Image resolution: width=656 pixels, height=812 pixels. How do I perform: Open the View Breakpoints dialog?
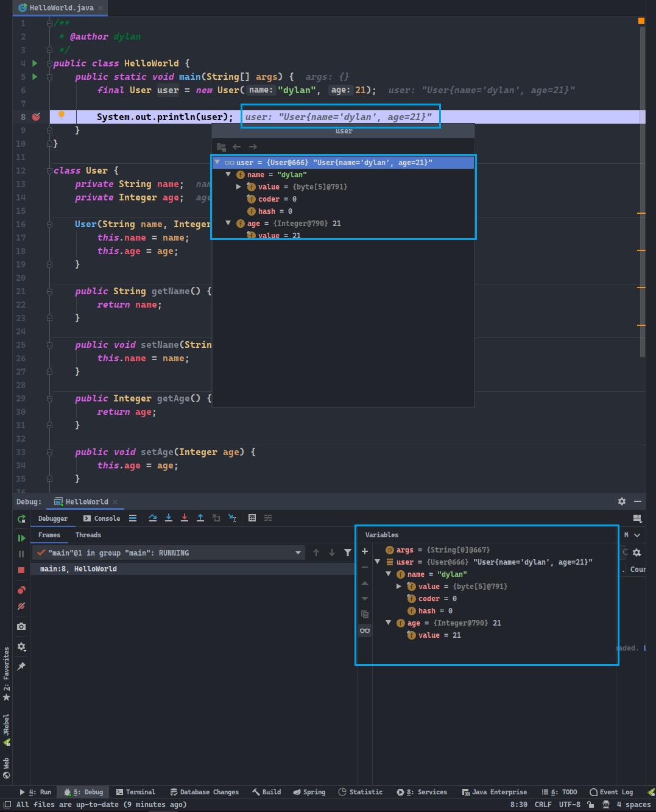pos(21,590)
